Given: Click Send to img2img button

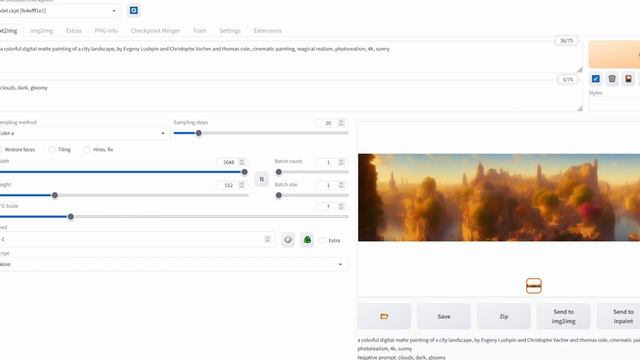Looking at the screenshot, I should (564, 316).
